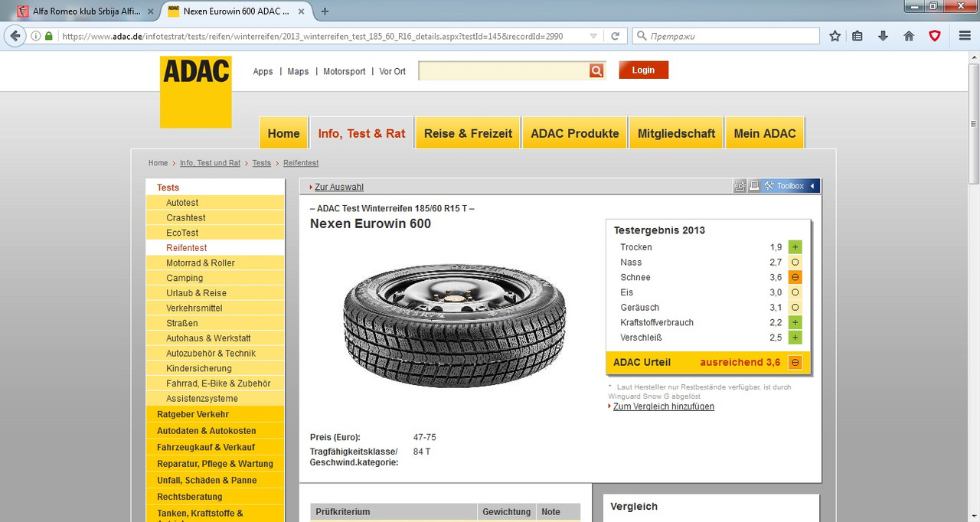Open Crashtest in the sidebar
Screen dimensions: 980x522
pyautogui.click(x=215, y=218)
